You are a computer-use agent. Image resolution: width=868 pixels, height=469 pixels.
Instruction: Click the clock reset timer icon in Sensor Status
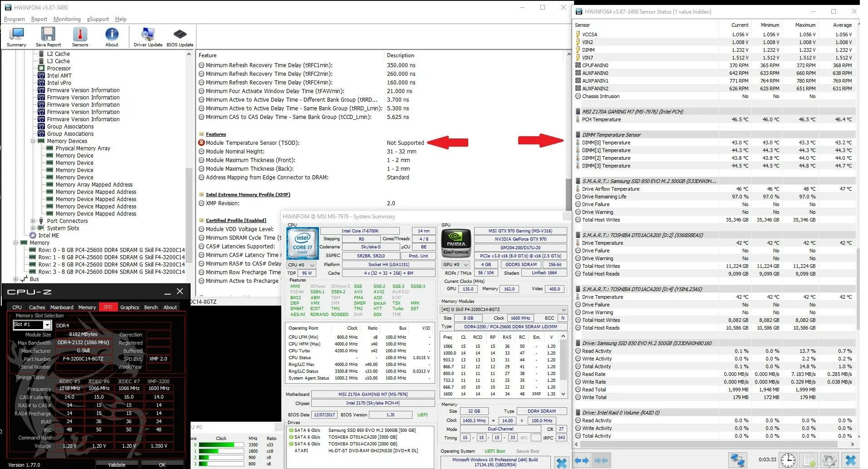788,460
